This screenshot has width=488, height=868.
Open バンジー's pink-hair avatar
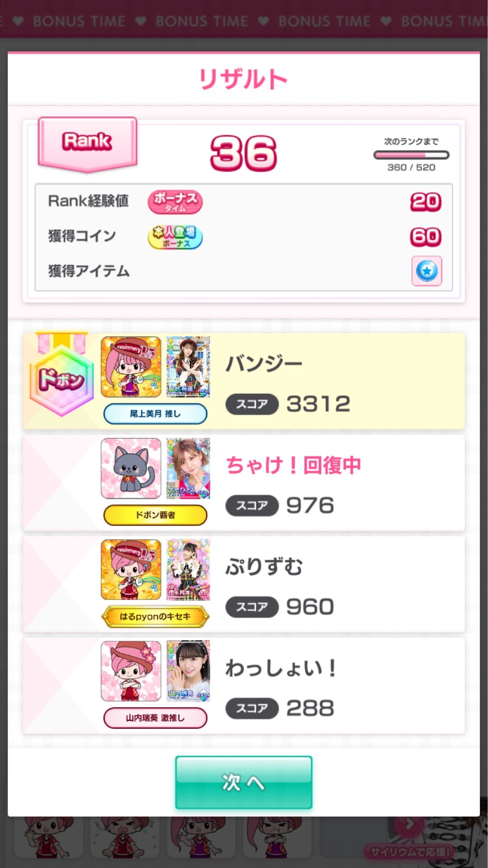[131, 367]
